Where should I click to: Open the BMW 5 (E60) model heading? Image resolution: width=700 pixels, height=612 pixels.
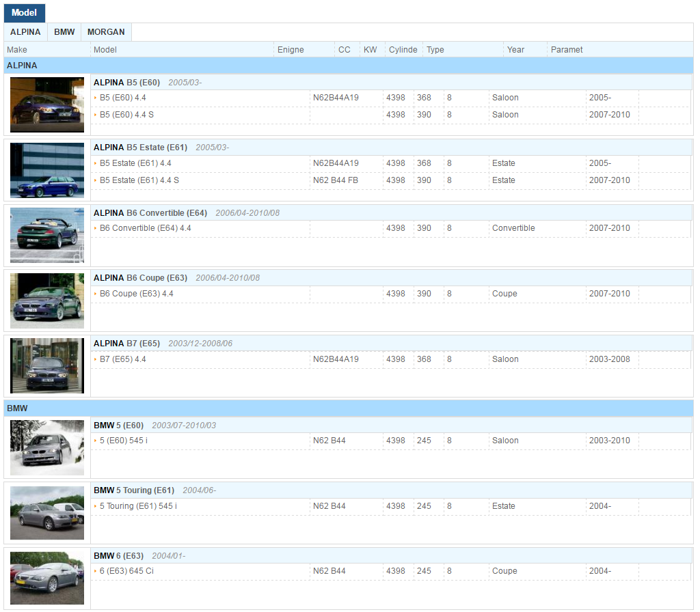click(x=118, y=426)
